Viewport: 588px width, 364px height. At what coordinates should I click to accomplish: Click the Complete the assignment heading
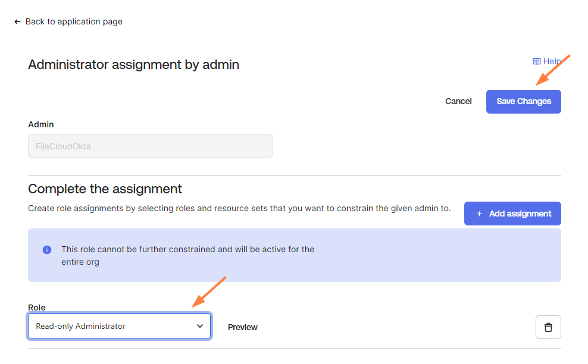pyautogui.click(x=105, y=189)
